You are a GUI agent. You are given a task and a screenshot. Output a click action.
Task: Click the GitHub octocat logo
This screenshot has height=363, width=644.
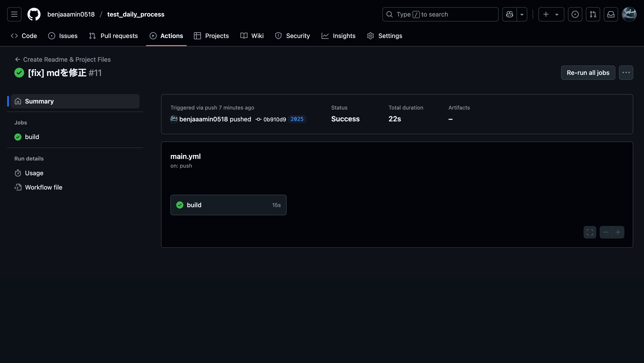pos(34,14)
